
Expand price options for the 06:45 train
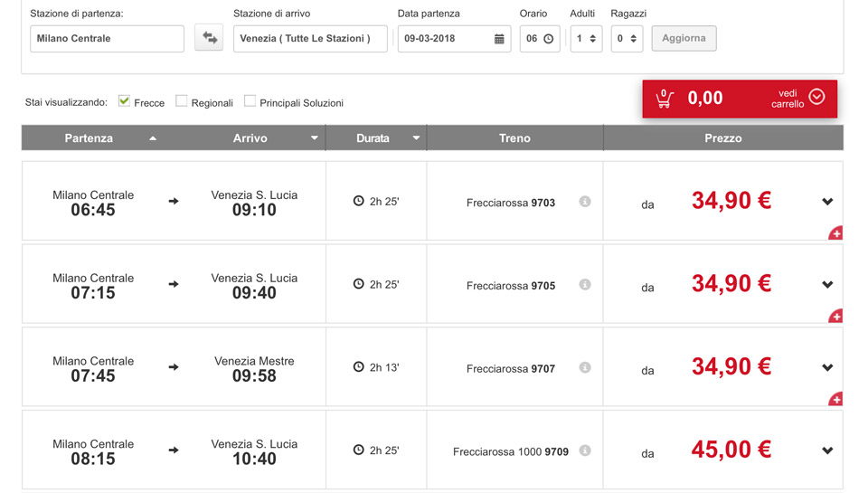coord(827,202)
